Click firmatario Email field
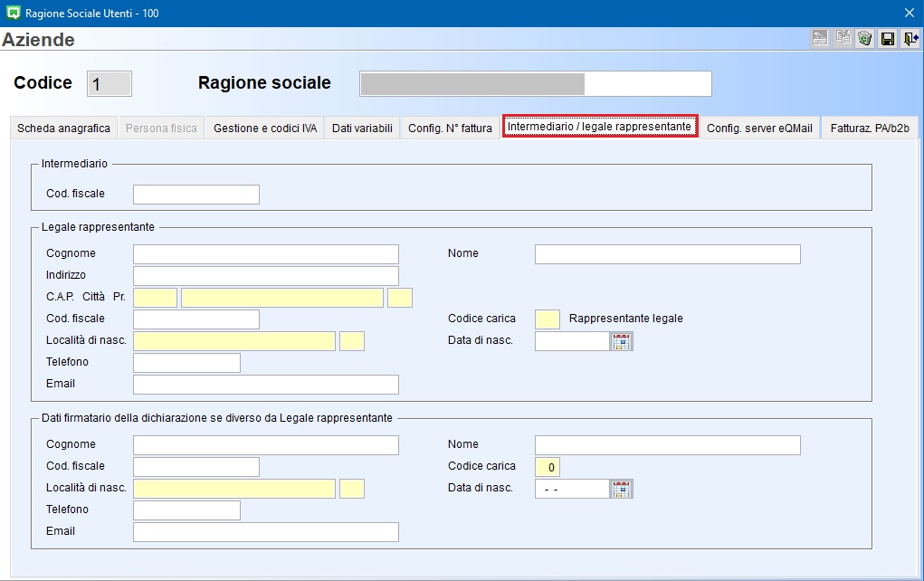The width and height of the screenshot is (924, 581). point(266,532)
